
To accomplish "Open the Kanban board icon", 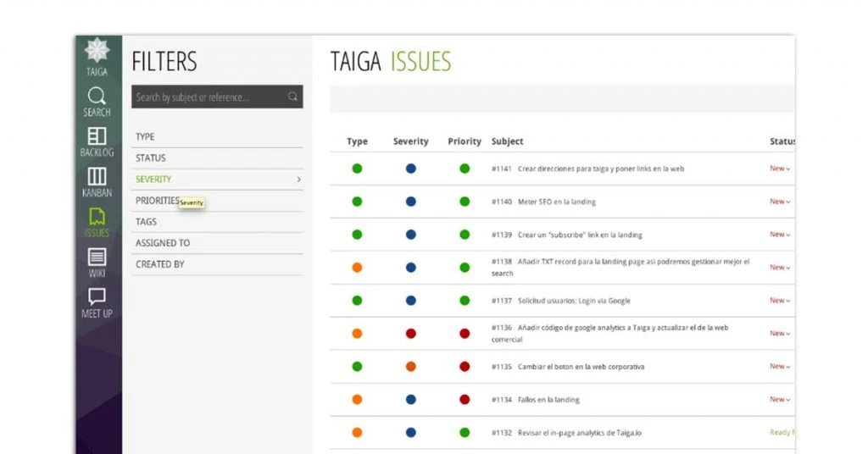I will (97, 176).
